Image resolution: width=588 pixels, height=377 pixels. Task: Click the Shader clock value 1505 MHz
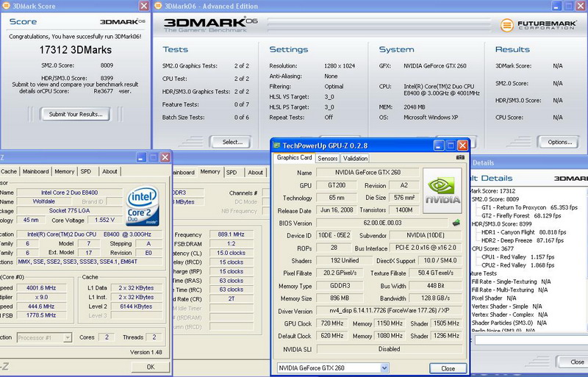coord(446,323)
